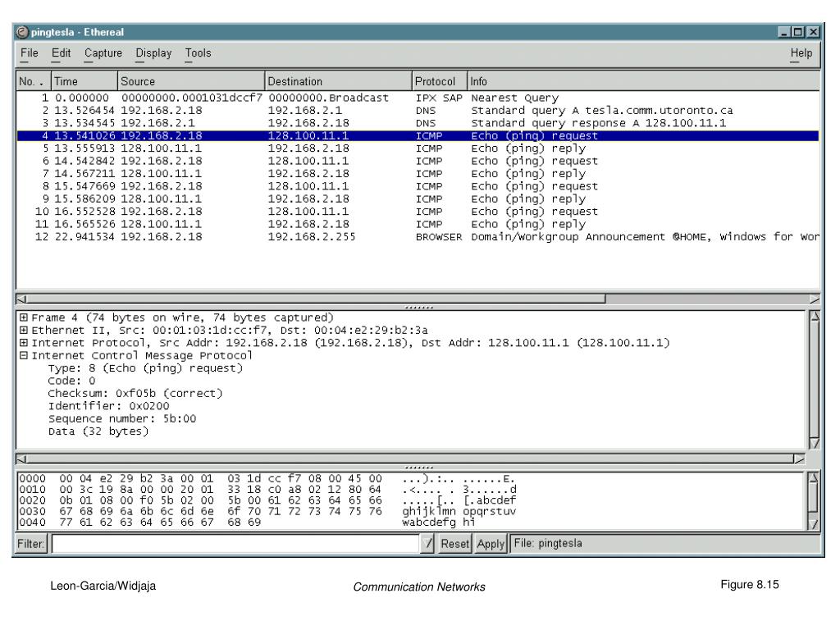The height and width of the screenshot is (630, 840).
Task: Select the Type: 8 (Echo (ping) request) field
Action: pyautogui.click(x=145, y=368)
